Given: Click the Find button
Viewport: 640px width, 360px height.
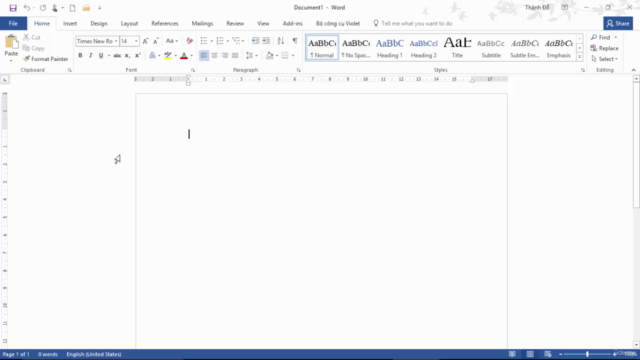Looking at the screenshot, I should coord(601,37).
